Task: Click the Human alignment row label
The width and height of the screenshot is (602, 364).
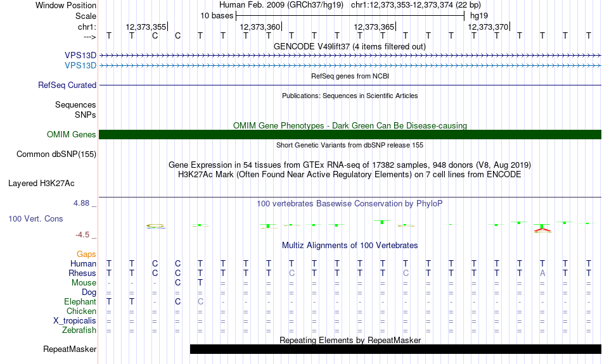Action: click(x=83, y=264)
